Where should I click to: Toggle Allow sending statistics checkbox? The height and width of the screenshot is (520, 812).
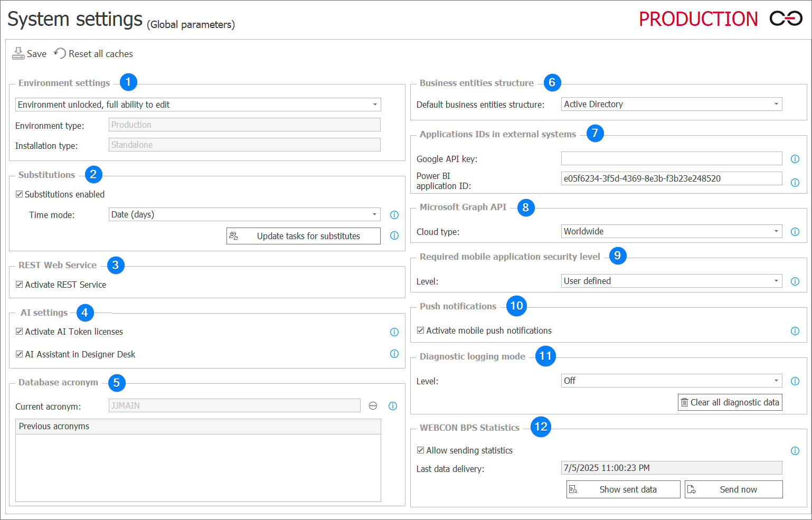tap(420, 450)
